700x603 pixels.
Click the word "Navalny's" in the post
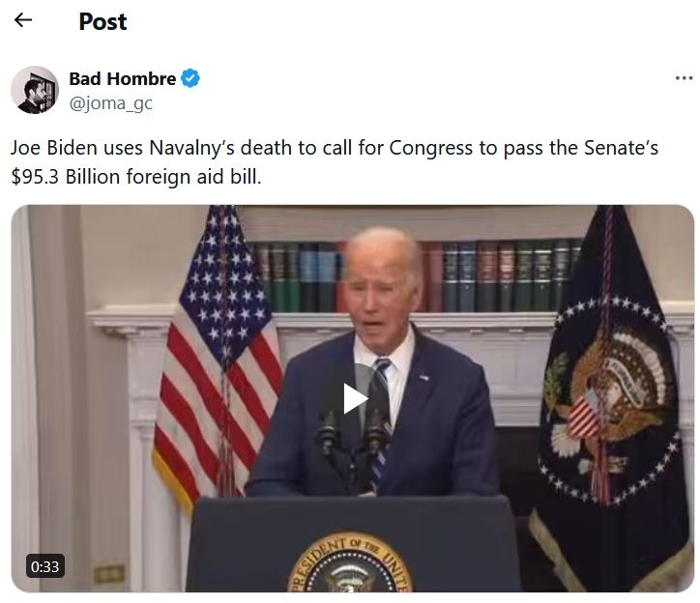coord(191,148)
